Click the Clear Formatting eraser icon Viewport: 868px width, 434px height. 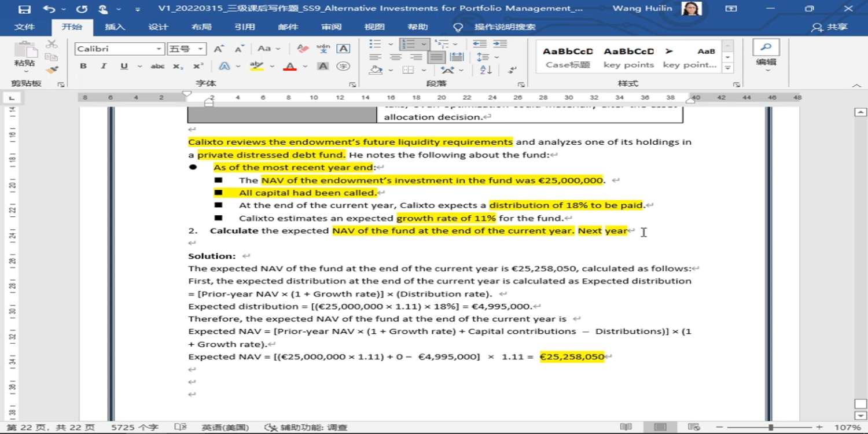pos(303,49)
